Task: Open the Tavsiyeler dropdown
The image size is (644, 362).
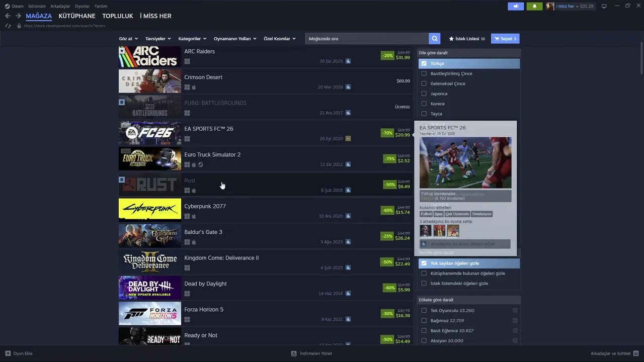Action: pos(158,39)
